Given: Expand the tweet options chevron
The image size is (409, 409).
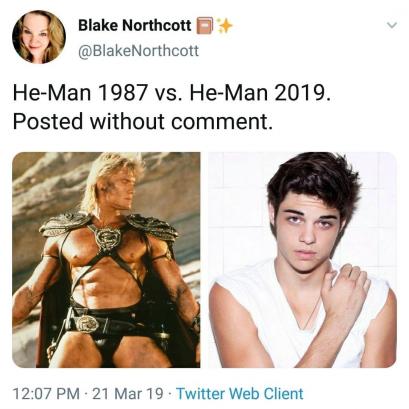Looking at the screenshot, I should point(392,25).
